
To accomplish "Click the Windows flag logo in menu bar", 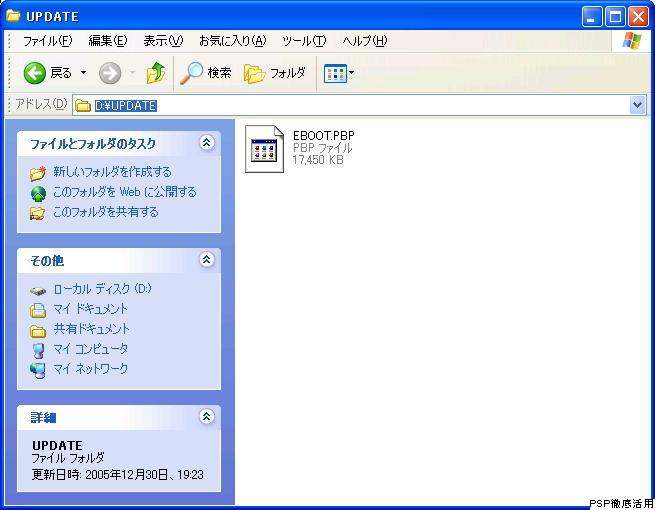I will pos(632,41).
